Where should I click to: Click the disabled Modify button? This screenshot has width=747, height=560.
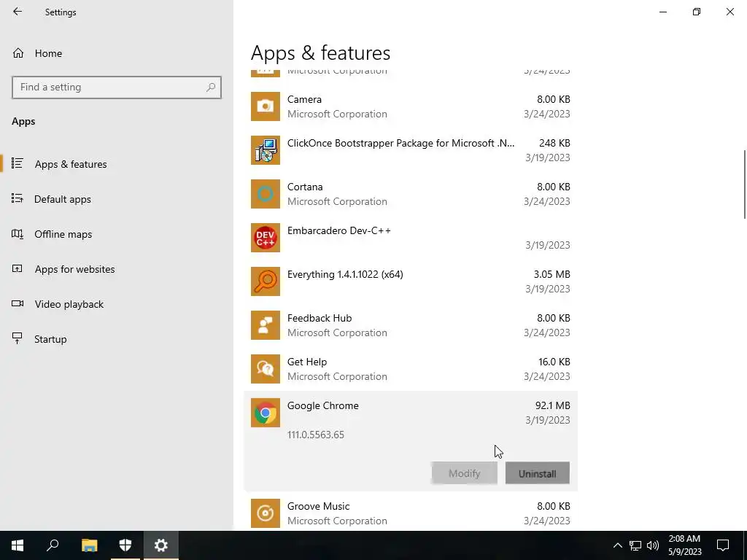[465, 472]
